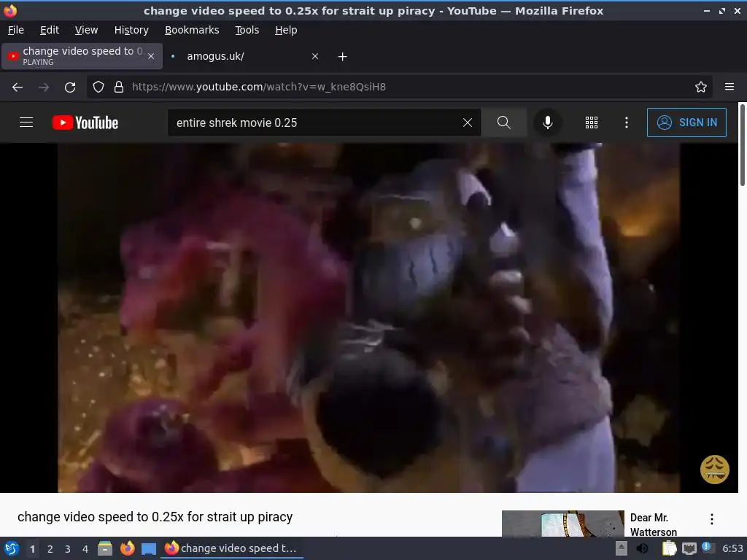Switch to workspace 3
This screenshot has width=747, height=560.
click(67, 549)
